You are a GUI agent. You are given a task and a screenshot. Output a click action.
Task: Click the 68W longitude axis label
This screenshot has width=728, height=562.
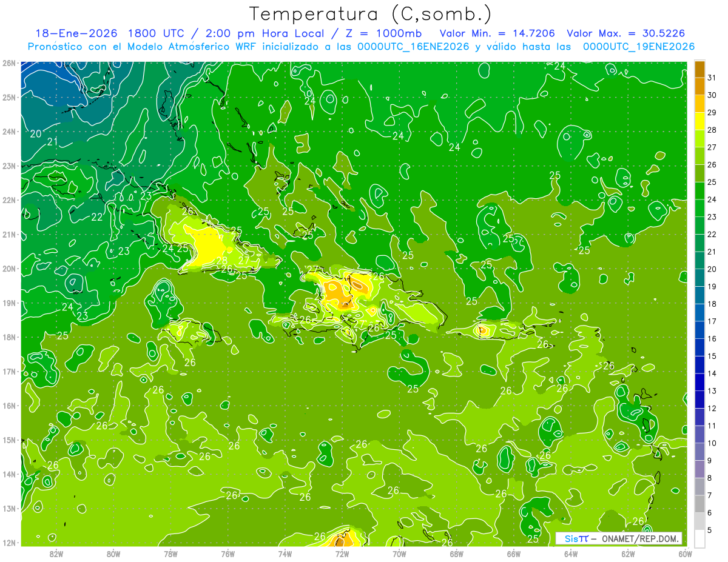tap(456, 554)
